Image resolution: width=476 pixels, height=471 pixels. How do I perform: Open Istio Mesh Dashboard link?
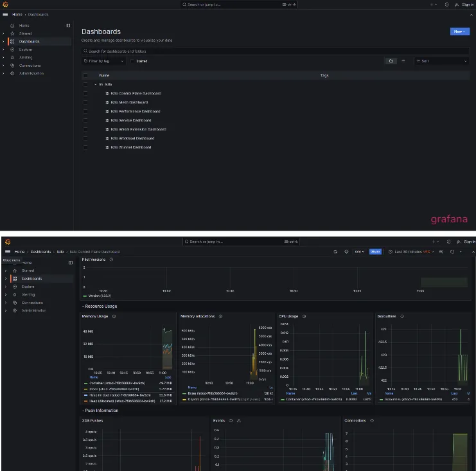pyautogui.click(x=129, y=102)
